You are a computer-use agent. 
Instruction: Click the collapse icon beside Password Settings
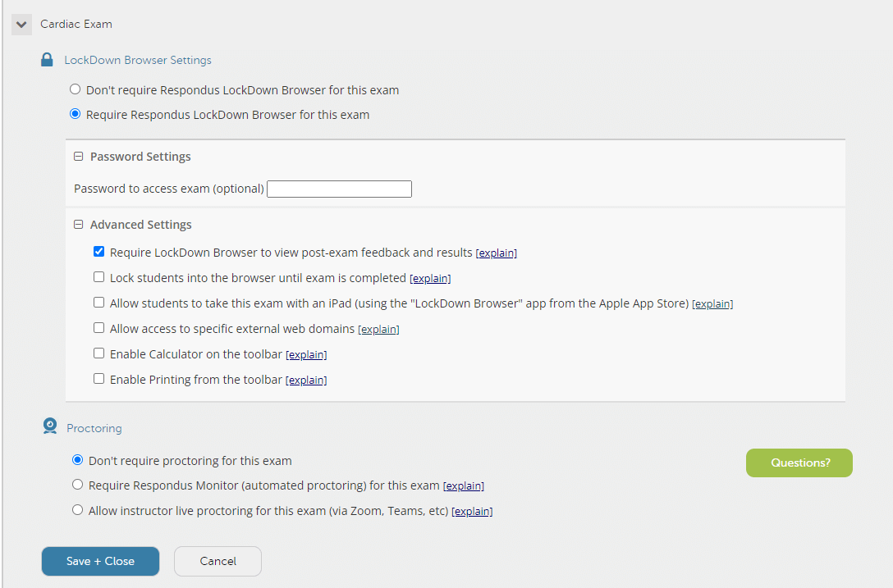coord(78,156)
